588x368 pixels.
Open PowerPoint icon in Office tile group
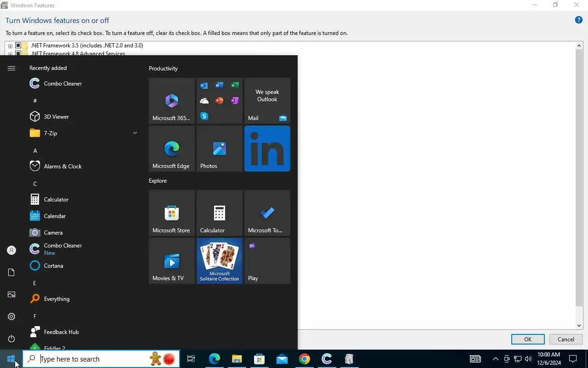coord(220,101)
